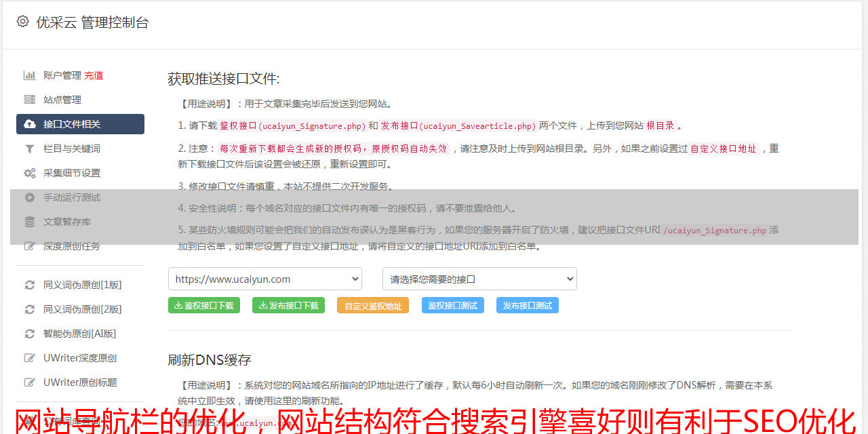
Task: Click the refresh icon for 同义词伪原创[1版]
Action: [x=30, y=285]
